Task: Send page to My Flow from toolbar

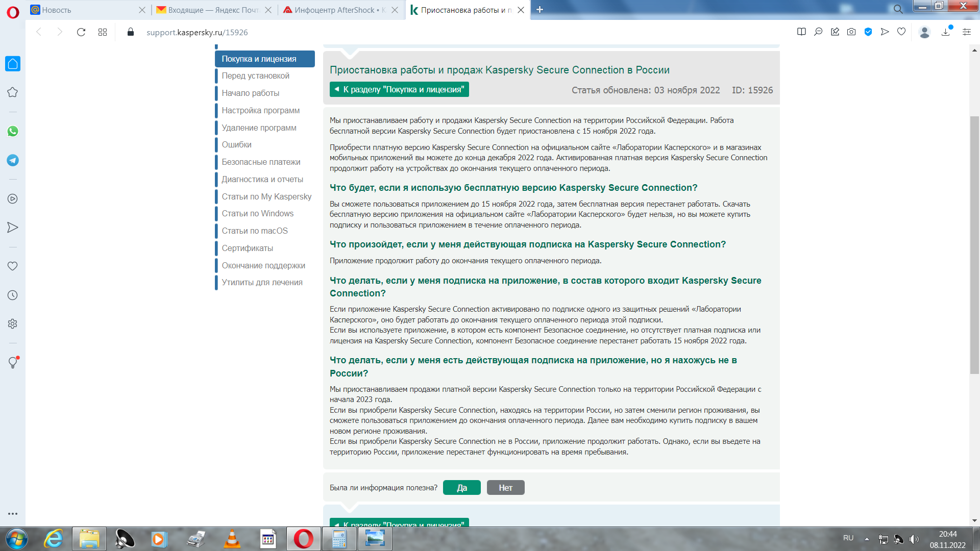Action: 885,32
